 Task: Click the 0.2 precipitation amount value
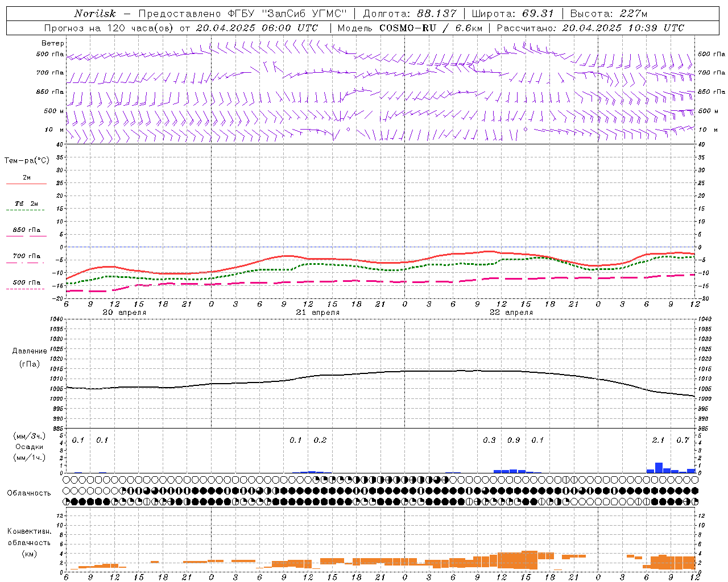click(x=320, y=440)
